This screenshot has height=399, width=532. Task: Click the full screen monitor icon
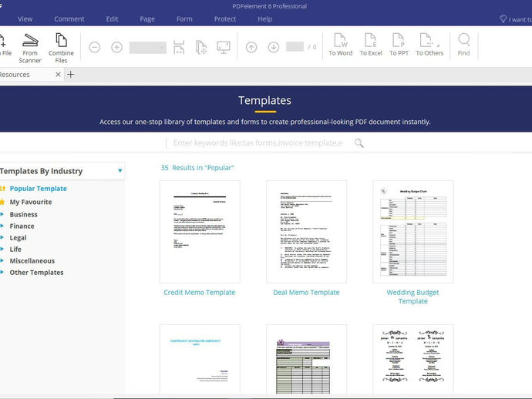[224, 47]
